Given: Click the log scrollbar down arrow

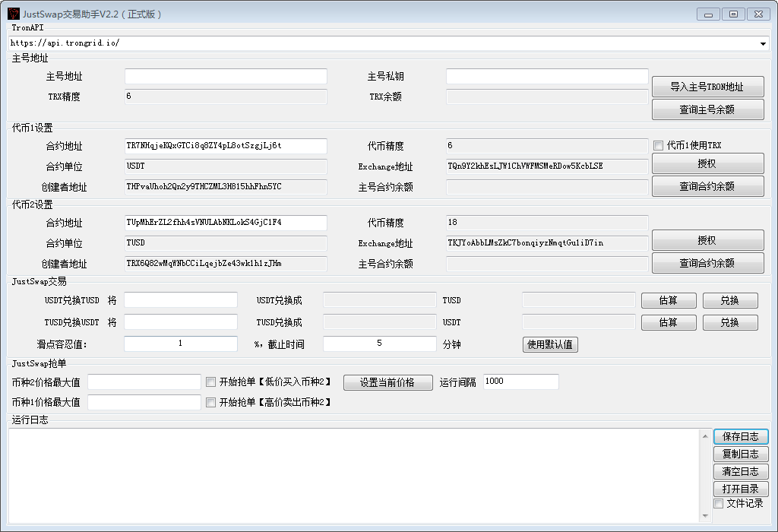Looking at the screenshot, I should [x=705, y=516].
